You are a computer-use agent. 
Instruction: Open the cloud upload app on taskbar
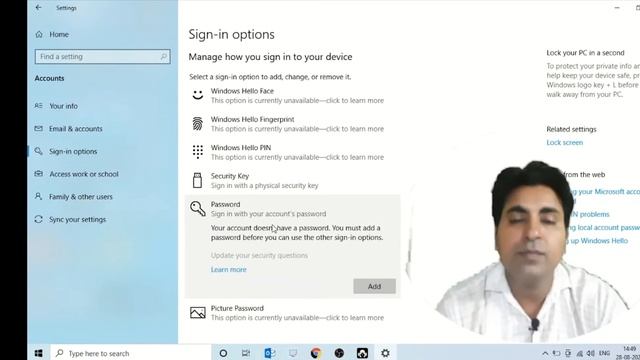point(362,353)
